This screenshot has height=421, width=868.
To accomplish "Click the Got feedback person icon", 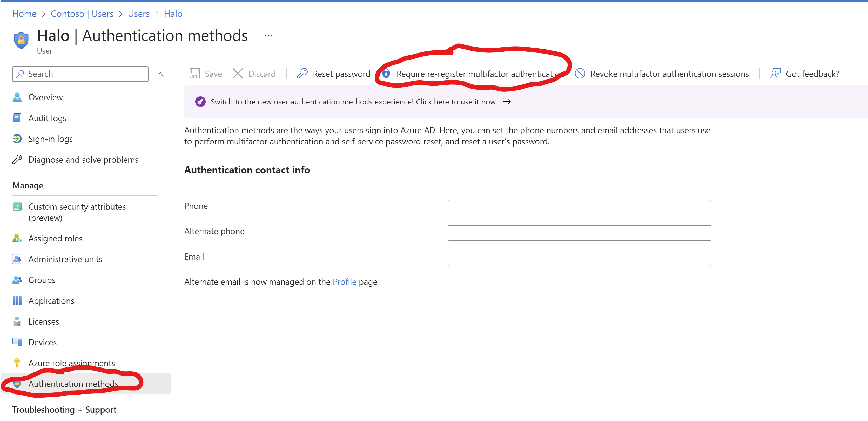I will [x=776, y=74].
